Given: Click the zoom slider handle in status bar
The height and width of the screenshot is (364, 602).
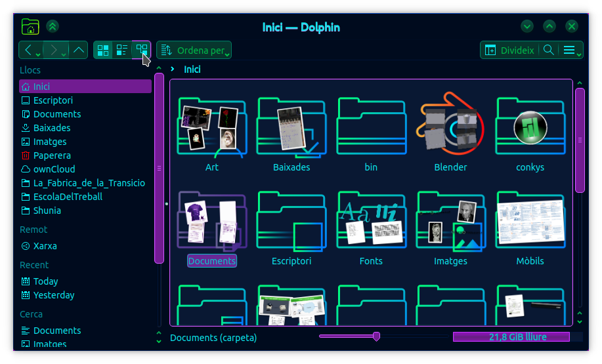Looking at the screenshot, I should [x=377, y=336].
